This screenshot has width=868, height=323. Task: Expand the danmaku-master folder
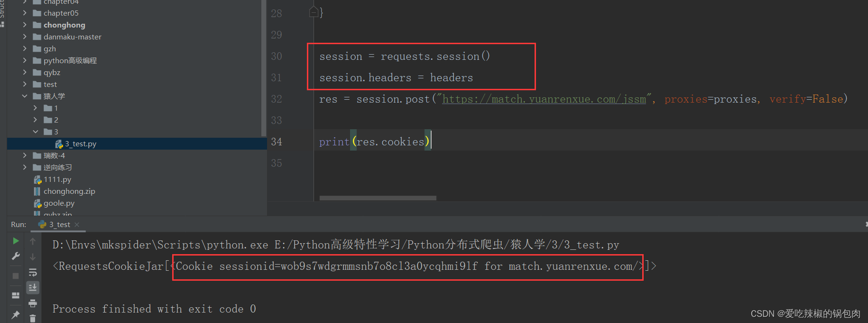(x=25, y=37)
